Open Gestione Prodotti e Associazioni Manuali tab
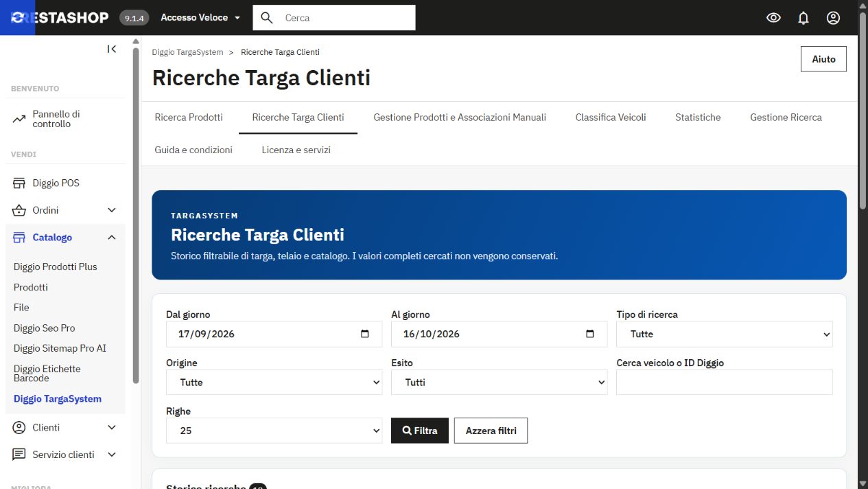This screenshot has width=868, height=489. 460,117
